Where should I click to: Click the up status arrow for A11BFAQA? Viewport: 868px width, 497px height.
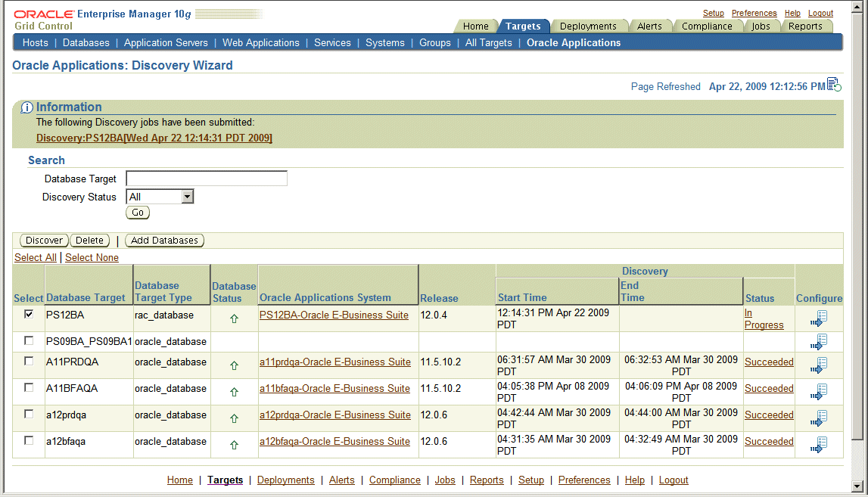[x=234, y=392]
